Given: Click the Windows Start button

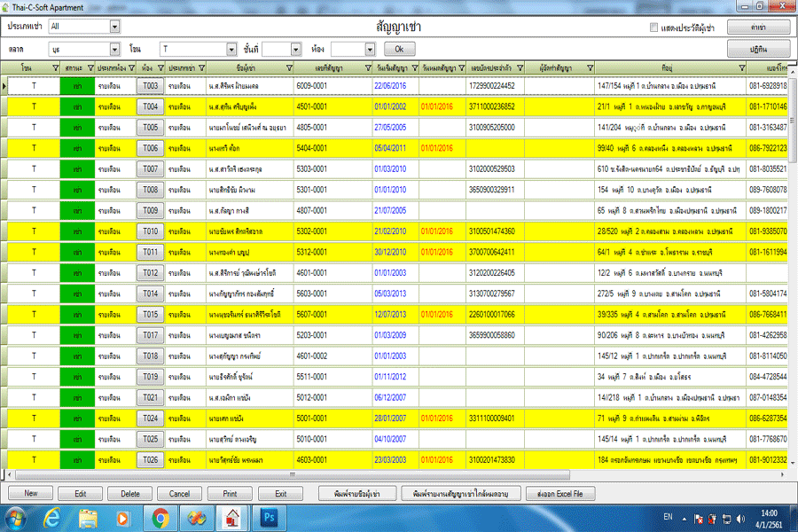Looking at the screenshot, I should (16, 517).
